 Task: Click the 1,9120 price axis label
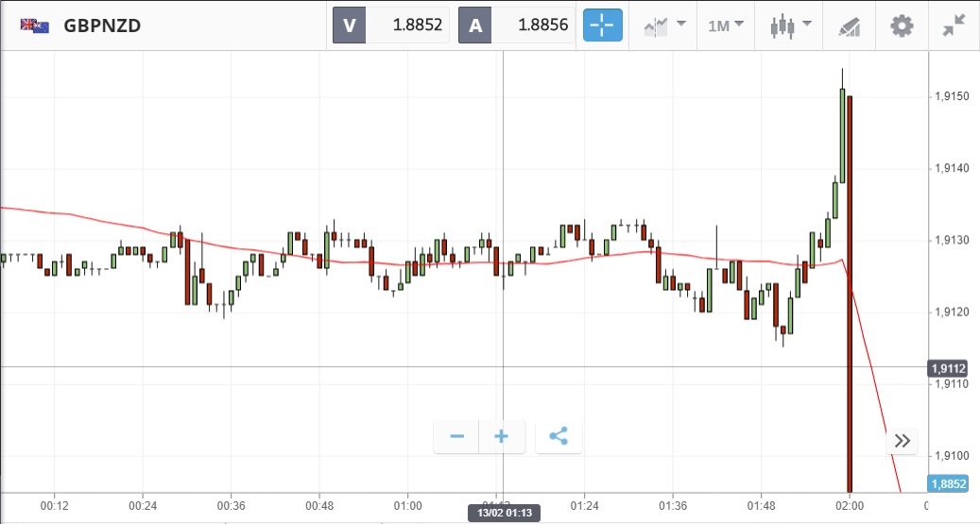[952, 312]
